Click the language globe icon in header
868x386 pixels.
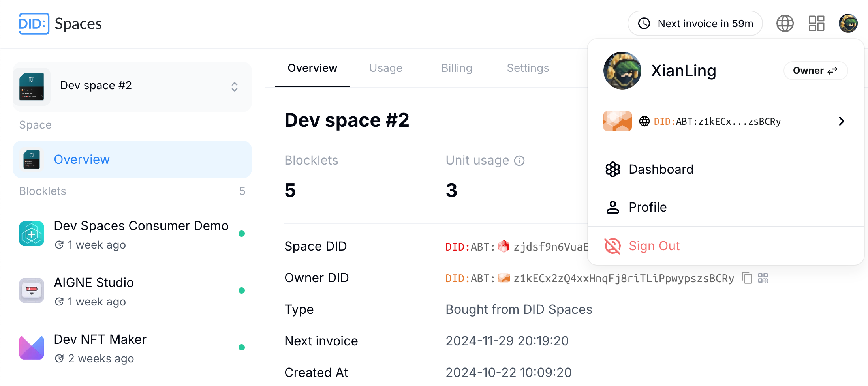[785, 24]
